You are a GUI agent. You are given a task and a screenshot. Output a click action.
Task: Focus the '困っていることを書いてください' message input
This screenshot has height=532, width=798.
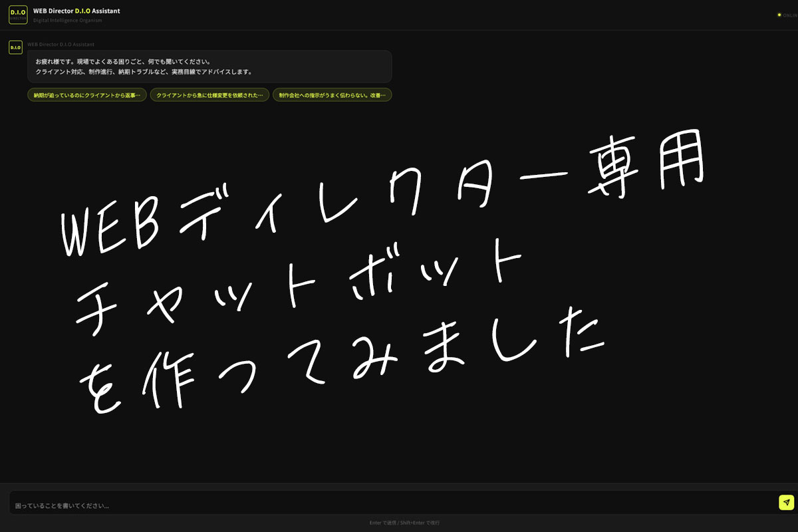click(392, 505)
